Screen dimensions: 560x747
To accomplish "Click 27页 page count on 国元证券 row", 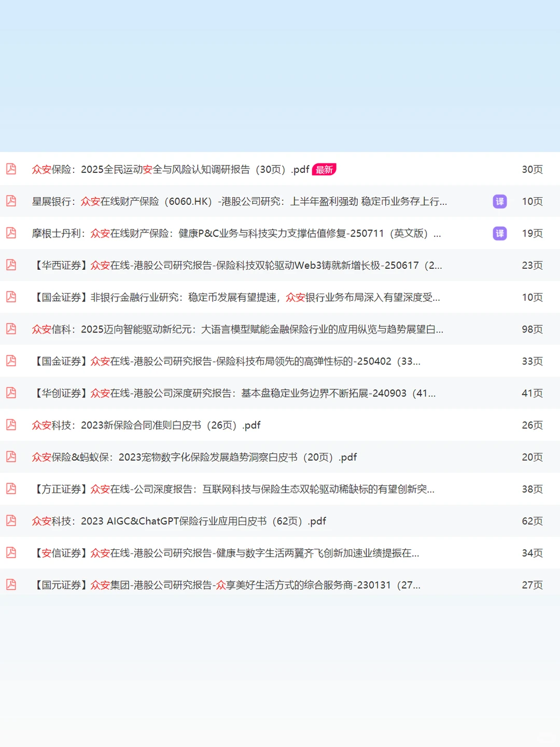I will [532, 585].
